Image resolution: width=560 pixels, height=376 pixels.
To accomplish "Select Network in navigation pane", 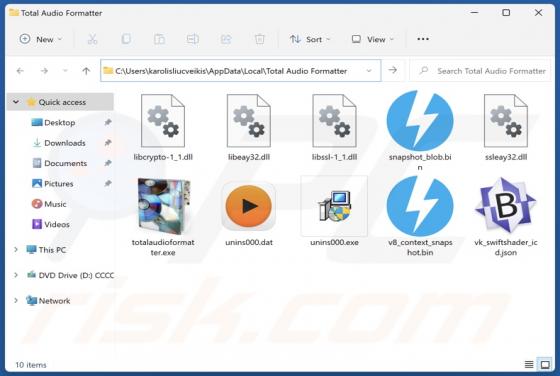I will [48, 301].
